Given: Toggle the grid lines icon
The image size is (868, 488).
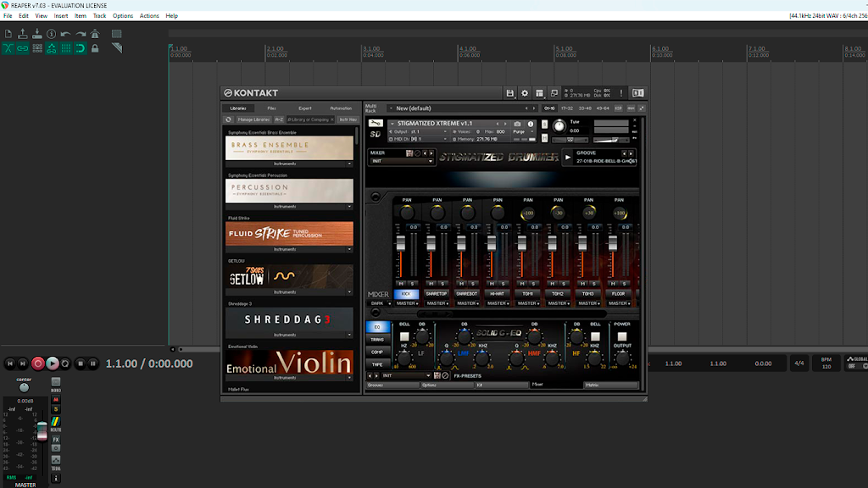Looking at the screenshot, I should [66, 48].
